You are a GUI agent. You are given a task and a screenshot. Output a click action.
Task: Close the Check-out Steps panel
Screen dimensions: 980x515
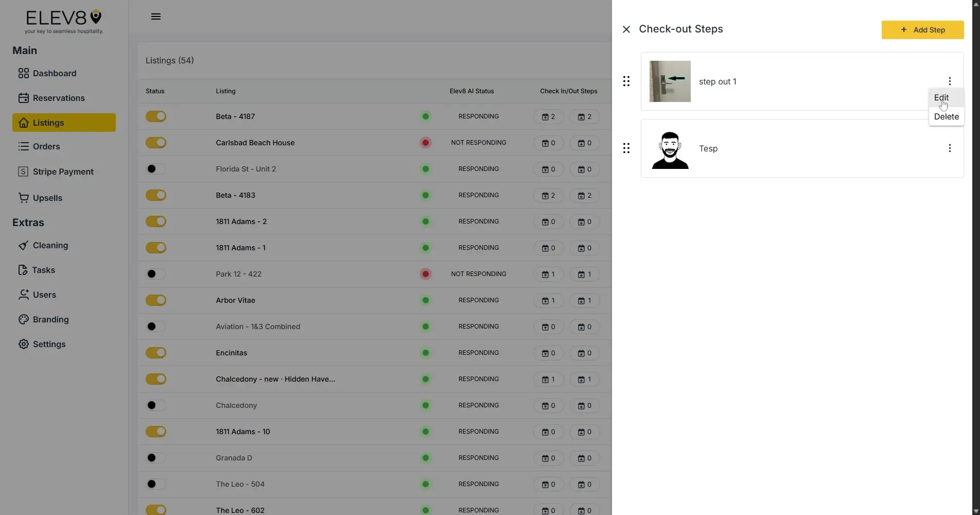pos(626,29)
